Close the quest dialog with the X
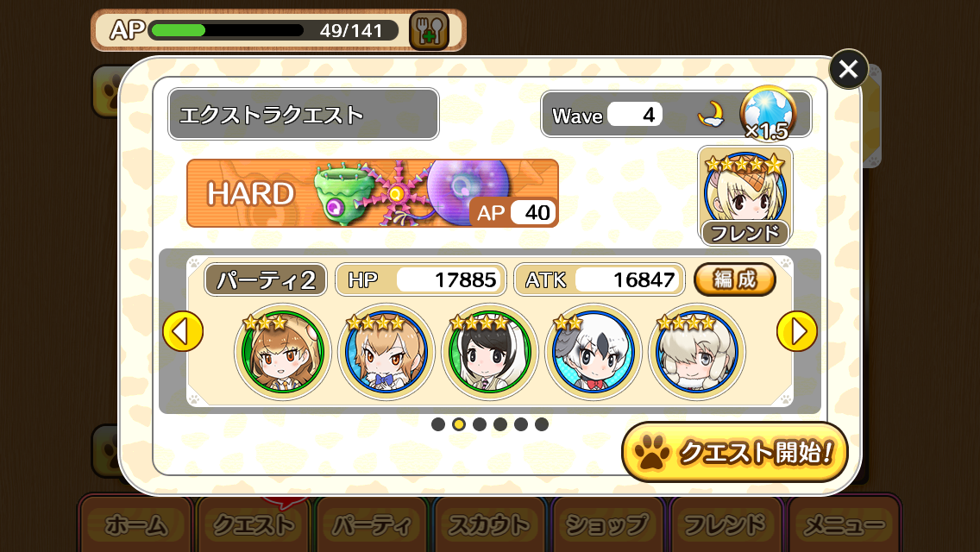This screenshot has height=552, width=980. 848,69
